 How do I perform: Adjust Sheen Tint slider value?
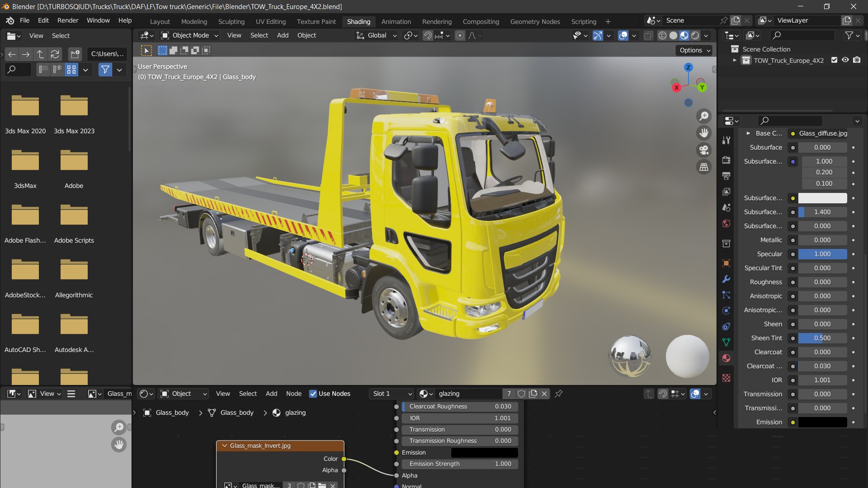pos(822,338)
